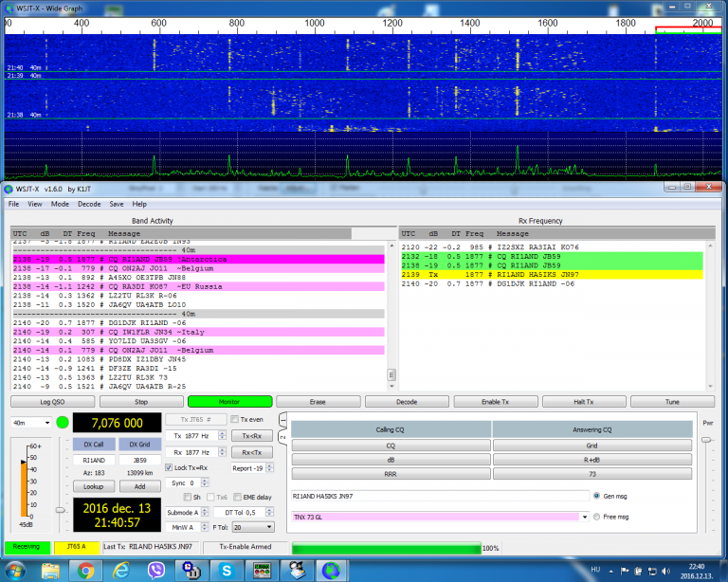Click the green status indicator beside band selector

click(x=63, y=422)
